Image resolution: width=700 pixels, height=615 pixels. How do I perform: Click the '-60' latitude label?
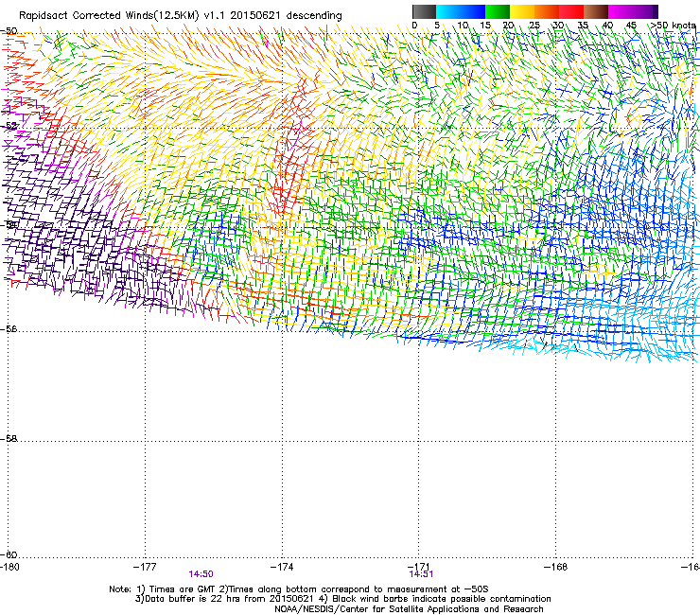point(9,554)
